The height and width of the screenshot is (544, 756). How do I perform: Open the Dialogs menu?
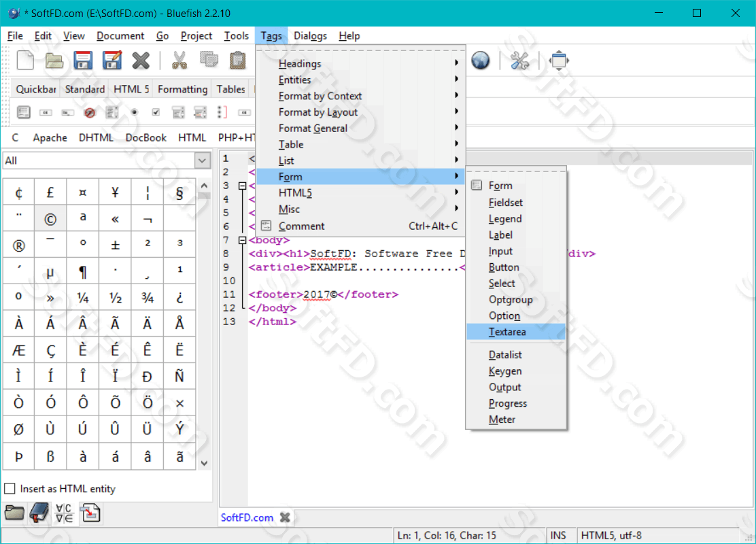(310, 35)
